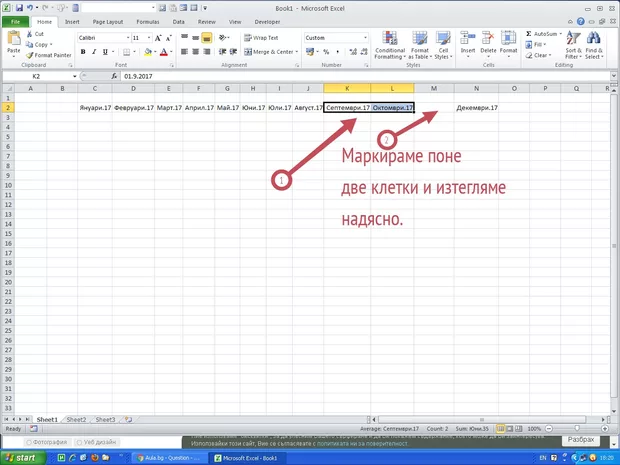This screenshot has height=465, width=620.
Task: Click the fx Insert Function icon
Action: 114,76
